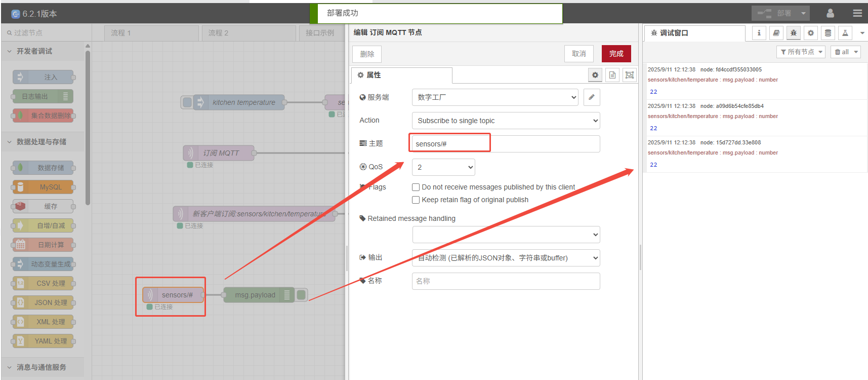Expand the 消息与通信服务 palette category
868x380 pixels.
(x=43, y=367)
